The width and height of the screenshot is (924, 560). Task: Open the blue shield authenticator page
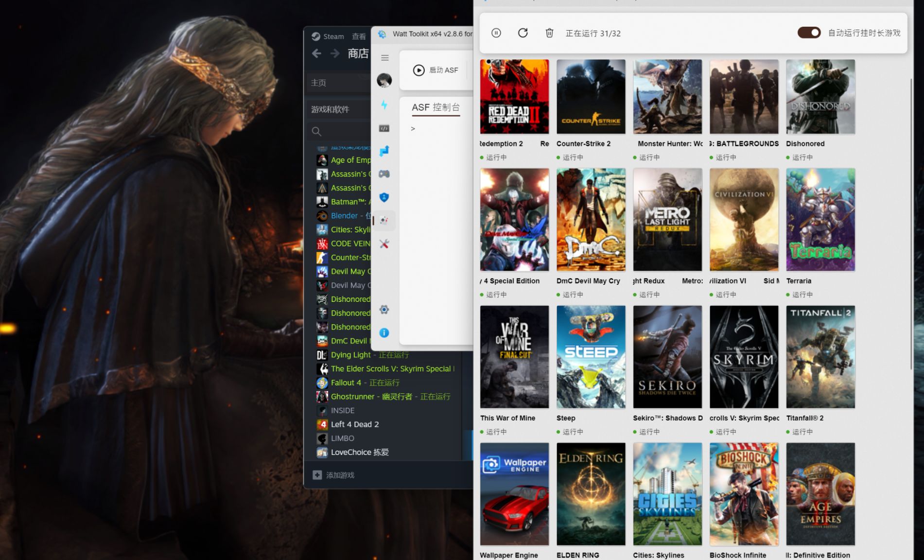384,197
